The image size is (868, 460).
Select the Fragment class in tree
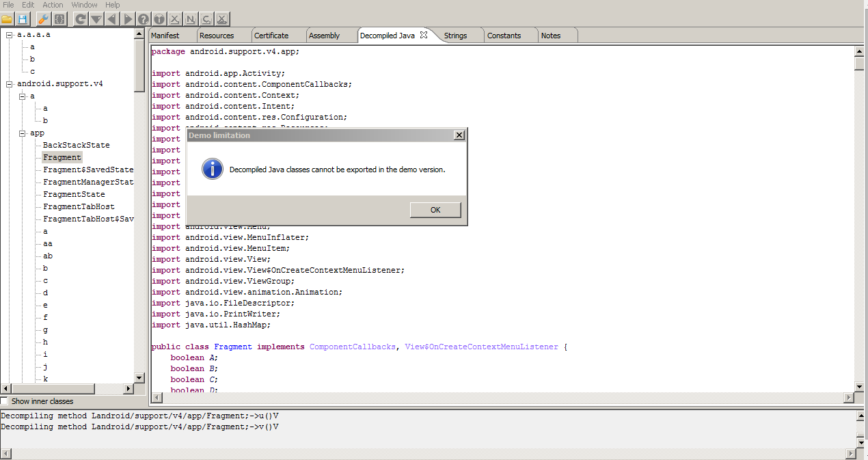coord(62,158)
